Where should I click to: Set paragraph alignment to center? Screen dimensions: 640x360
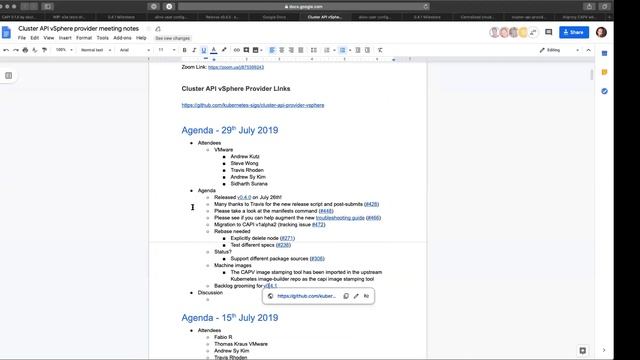(x=282, y=50)
